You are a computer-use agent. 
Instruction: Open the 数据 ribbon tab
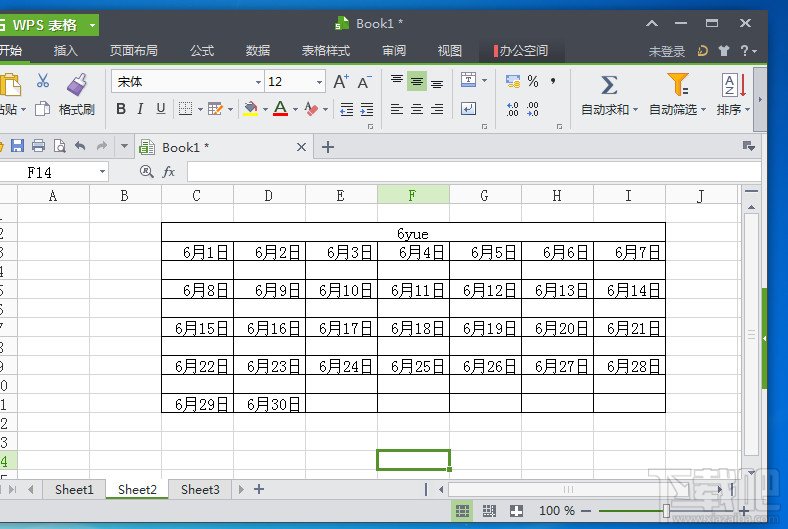(258, 50)
